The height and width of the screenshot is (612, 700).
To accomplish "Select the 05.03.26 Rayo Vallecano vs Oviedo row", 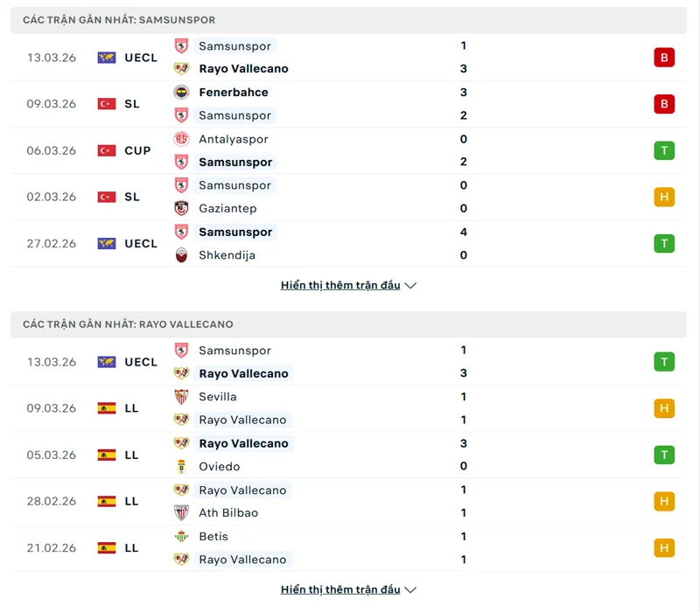I will 350,455.
